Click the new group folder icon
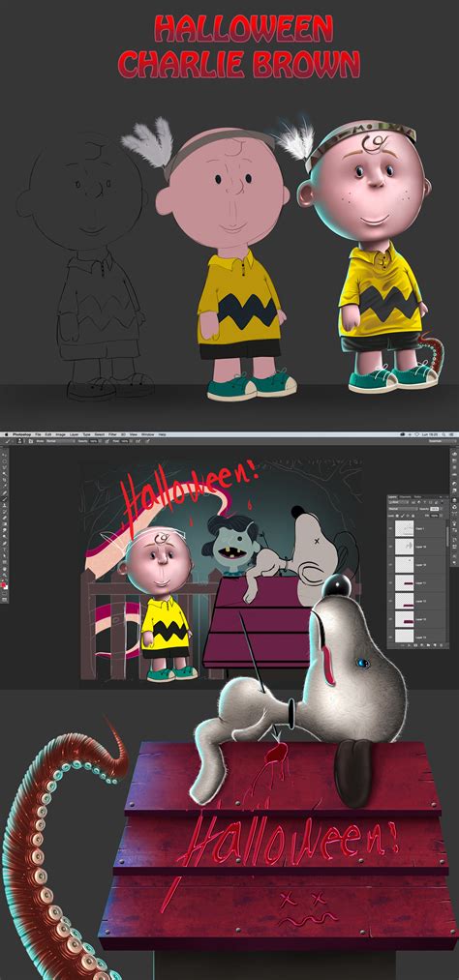The image size is (459, 980). coord(428,645)
